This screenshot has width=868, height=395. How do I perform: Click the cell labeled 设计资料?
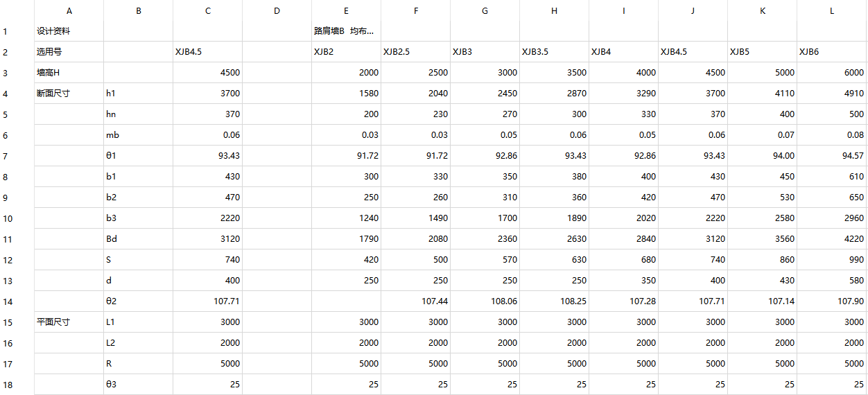click(x=69, y=31)
